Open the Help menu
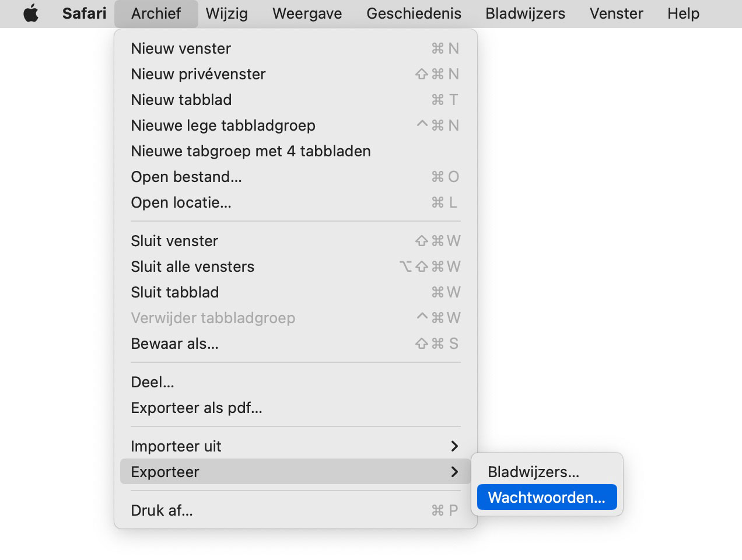This screenshot has height=560, width=742. pos(683,13)
